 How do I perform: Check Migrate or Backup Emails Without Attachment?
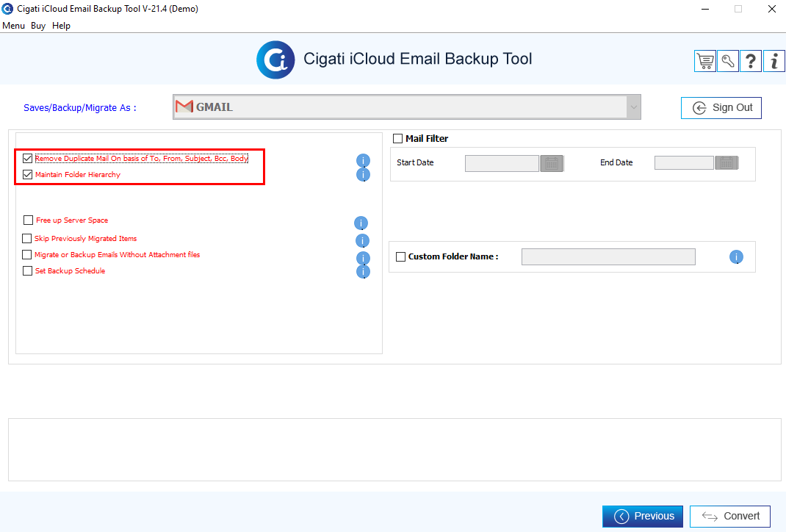(27, 255)
